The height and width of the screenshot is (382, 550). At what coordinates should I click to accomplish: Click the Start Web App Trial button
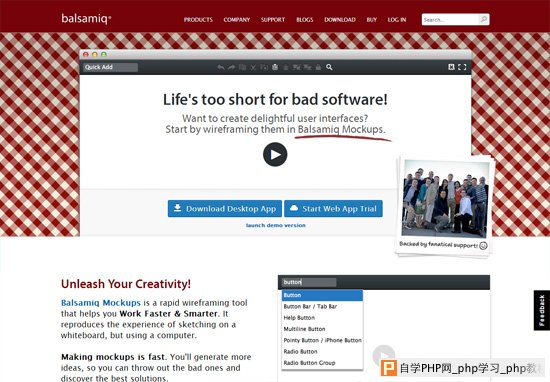(333, 209)
